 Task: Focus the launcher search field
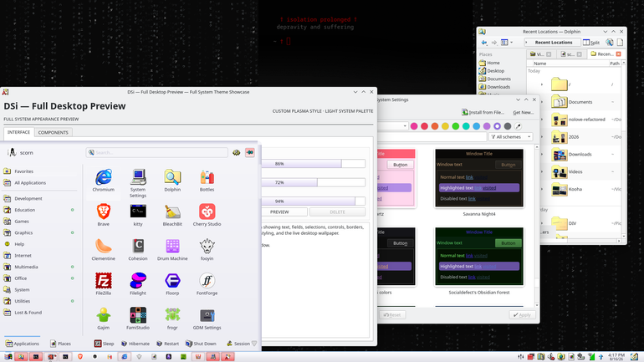(x=157, y=152)
